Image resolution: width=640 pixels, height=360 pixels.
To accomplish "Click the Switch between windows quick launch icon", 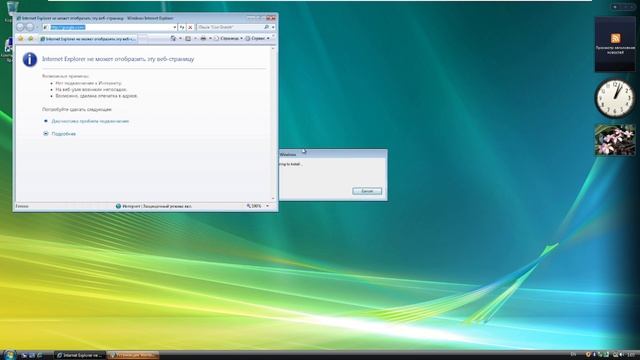I will click(x=32, y=356).
